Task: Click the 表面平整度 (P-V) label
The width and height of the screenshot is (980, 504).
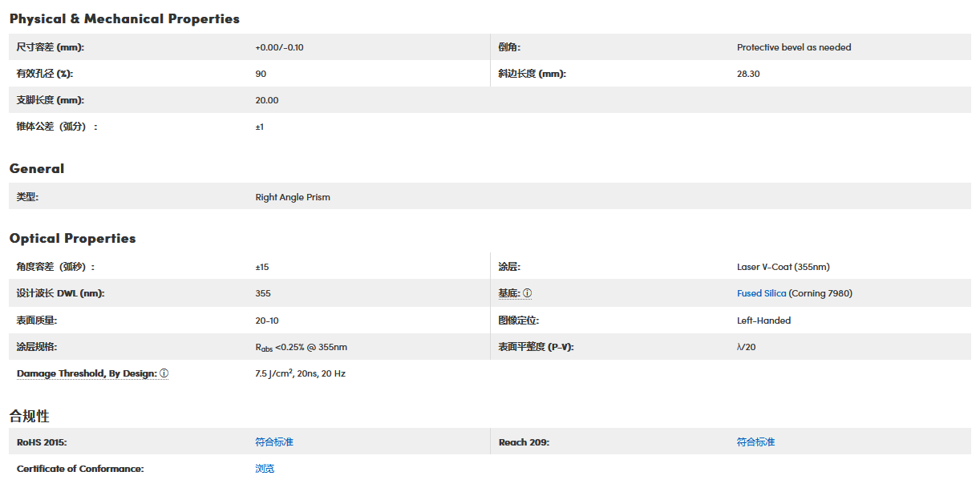Action: (536, 347)
